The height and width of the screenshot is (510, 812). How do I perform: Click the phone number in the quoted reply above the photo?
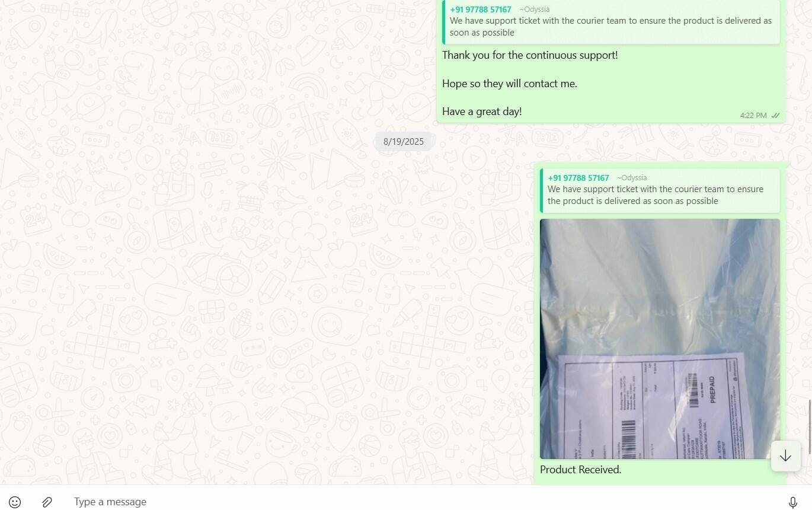(578, 178)
